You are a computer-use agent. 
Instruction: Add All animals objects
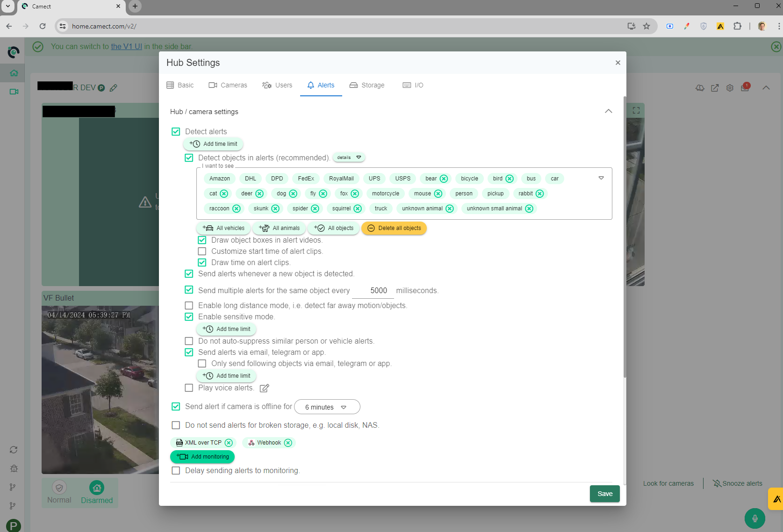click(280, 228)
